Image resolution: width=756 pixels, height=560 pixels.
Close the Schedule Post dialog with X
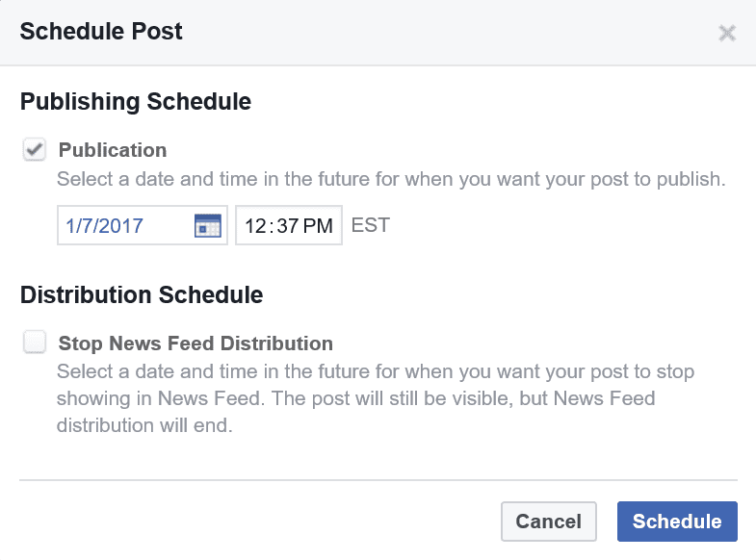tap(727, 34)
